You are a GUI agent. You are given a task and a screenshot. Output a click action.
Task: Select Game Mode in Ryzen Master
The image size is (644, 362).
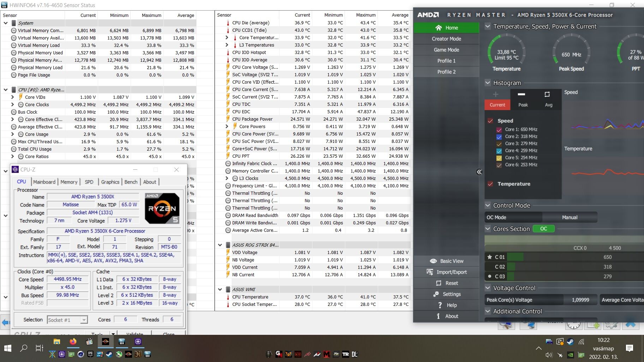click(x=446, y=50)
